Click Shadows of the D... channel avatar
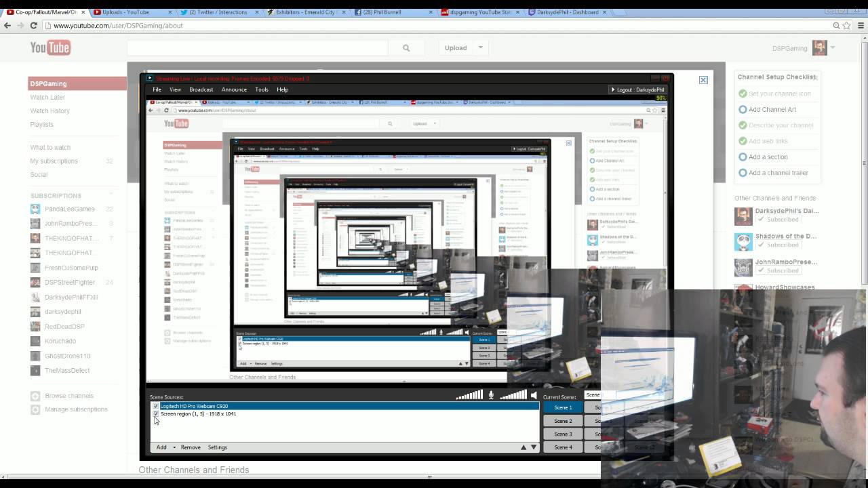The height and width of the screenshot is (488, 868). point(744,241)
